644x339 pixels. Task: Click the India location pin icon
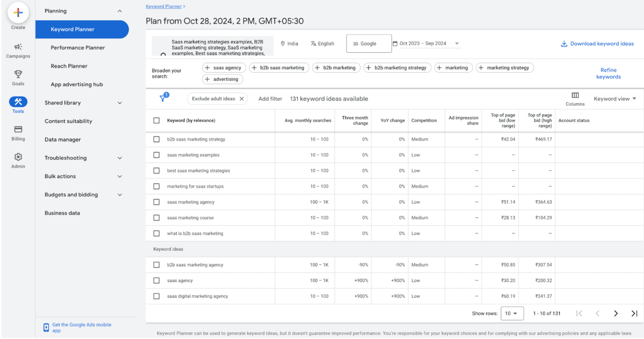283,44
